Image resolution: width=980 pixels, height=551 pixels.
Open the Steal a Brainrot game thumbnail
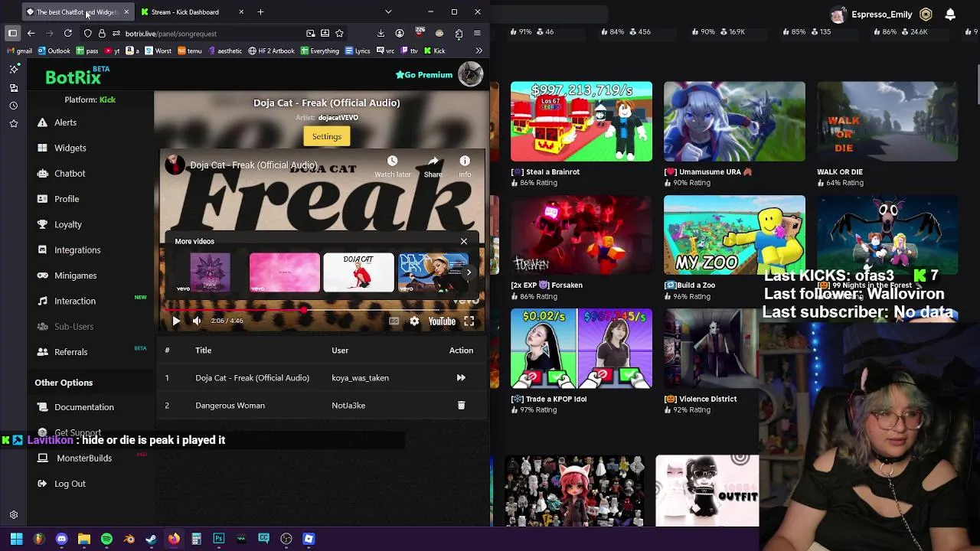pyautogui.click(x=581, y=121)
